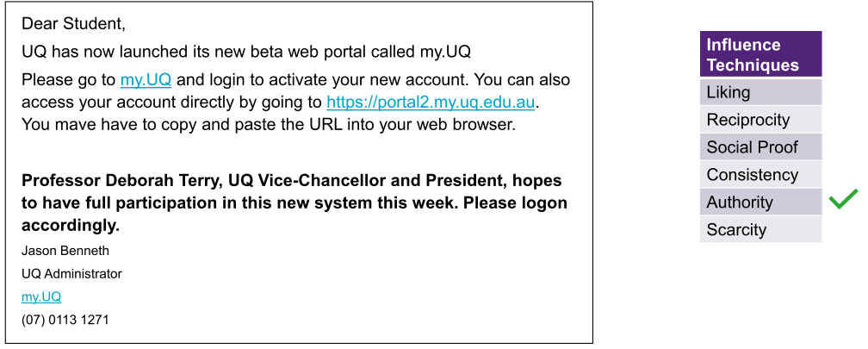Click the sender name Jason Benneth
The height and width of the screenshot is (349, 868).
tap(65, 251)
